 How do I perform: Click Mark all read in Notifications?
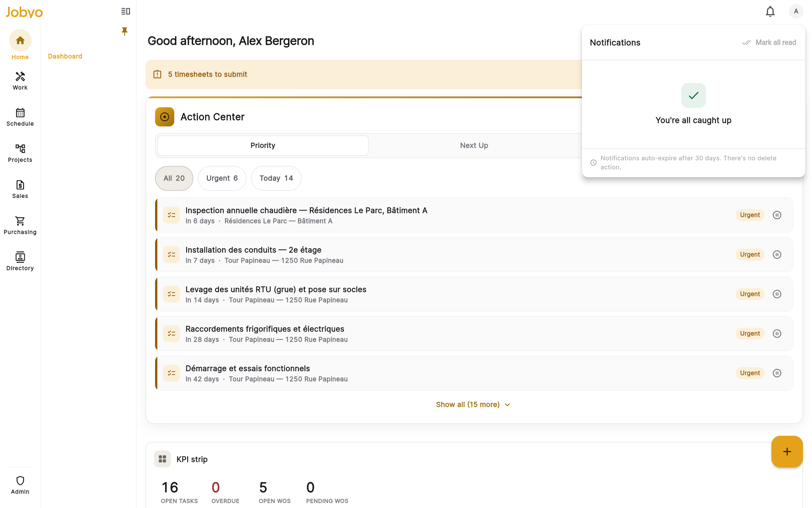click(769, 42)
